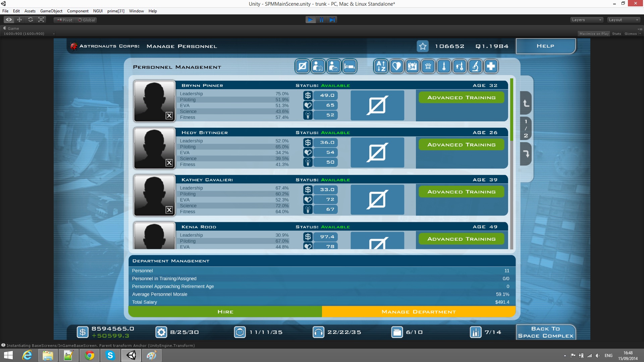The image size is (644, 362).
Task: Open the Layers dropdown
Action: (586, 20)
